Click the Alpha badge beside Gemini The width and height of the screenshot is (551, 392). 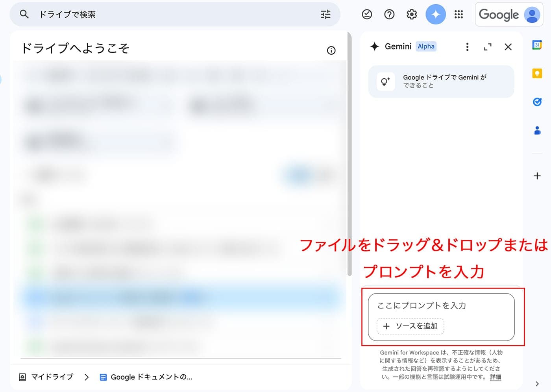click(426, 46)
